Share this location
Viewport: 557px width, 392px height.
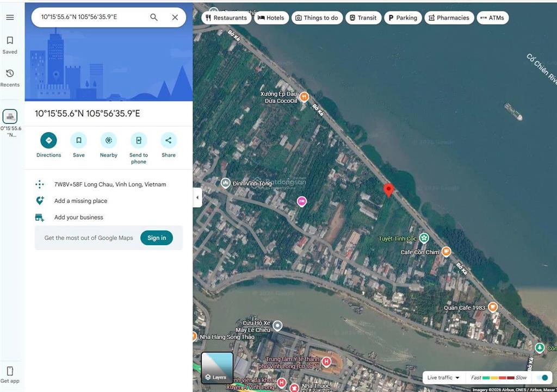pos(169,145)
